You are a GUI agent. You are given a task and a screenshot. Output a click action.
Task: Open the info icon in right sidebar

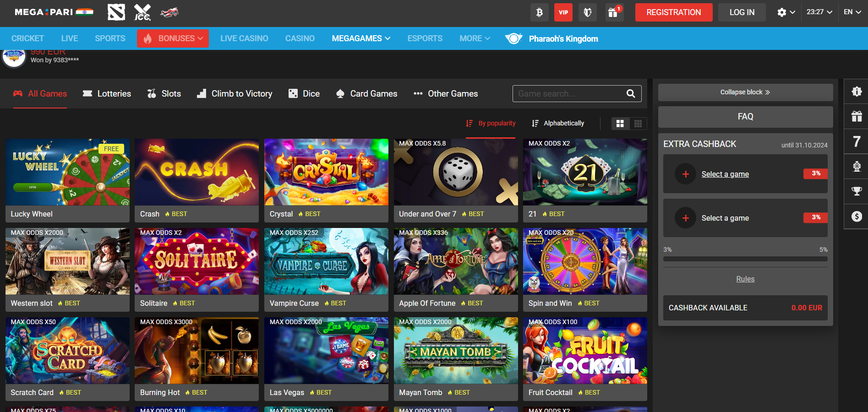point(857,92)
